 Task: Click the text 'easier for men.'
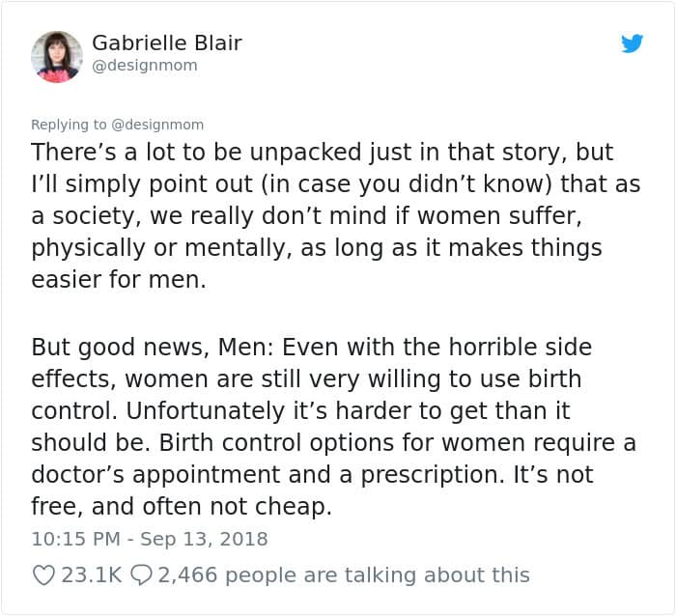[119, 279]
